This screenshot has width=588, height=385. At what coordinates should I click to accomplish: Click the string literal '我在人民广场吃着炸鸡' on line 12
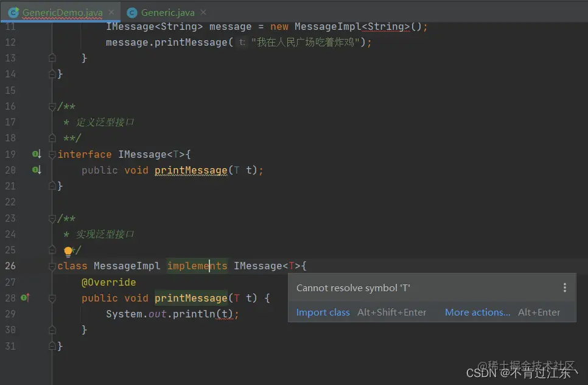[306, 42]
